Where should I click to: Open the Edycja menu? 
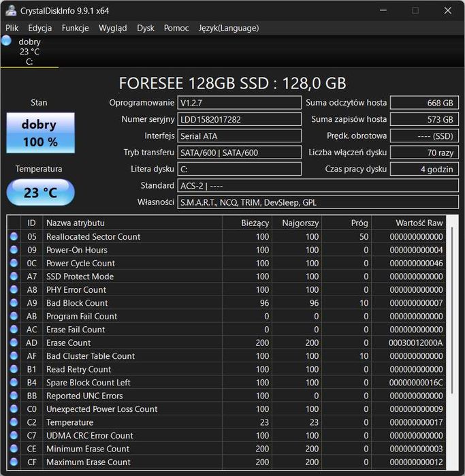[x=39, y=28]
